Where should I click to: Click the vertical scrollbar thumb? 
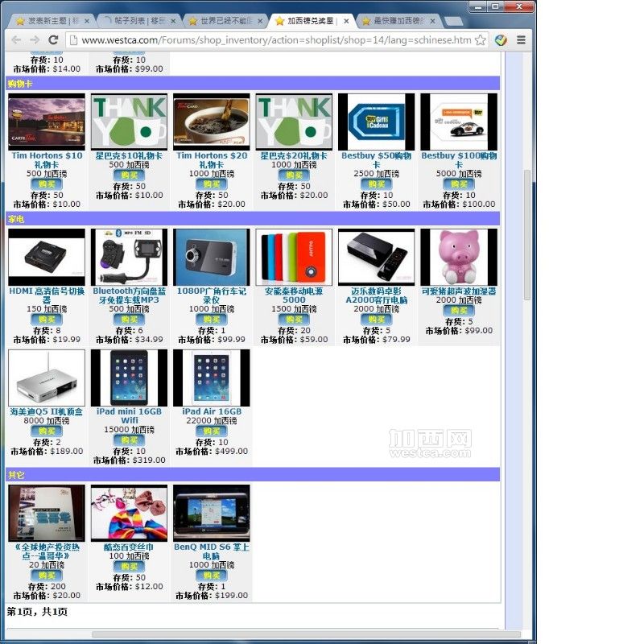point(527,235)
